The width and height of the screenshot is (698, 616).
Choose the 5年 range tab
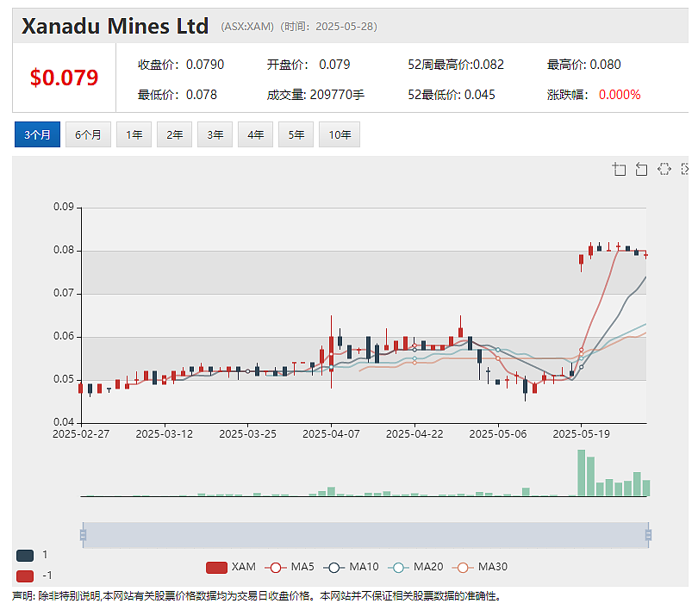click(x=296, y=134)
